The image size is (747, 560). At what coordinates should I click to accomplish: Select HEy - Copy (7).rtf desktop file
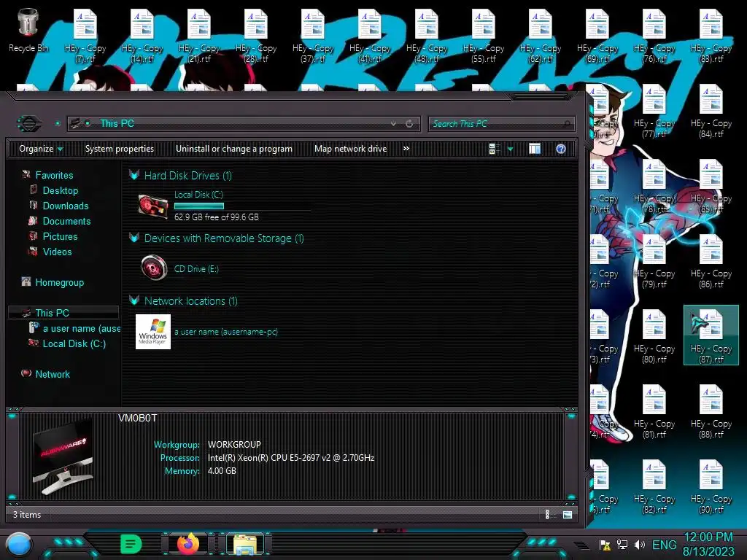[x=85, y=37]
